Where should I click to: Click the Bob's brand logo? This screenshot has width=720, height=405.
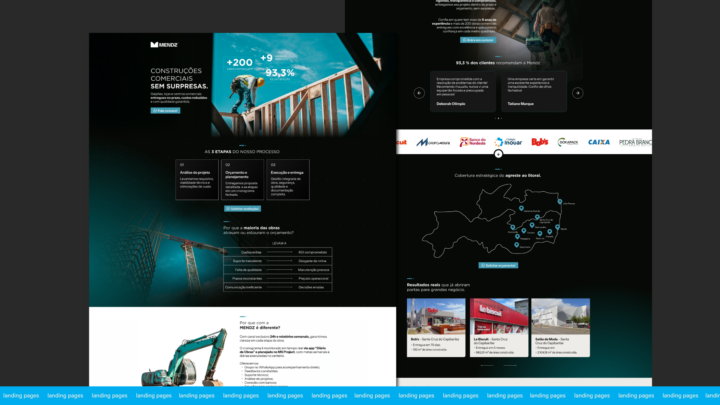pos(540,142)
